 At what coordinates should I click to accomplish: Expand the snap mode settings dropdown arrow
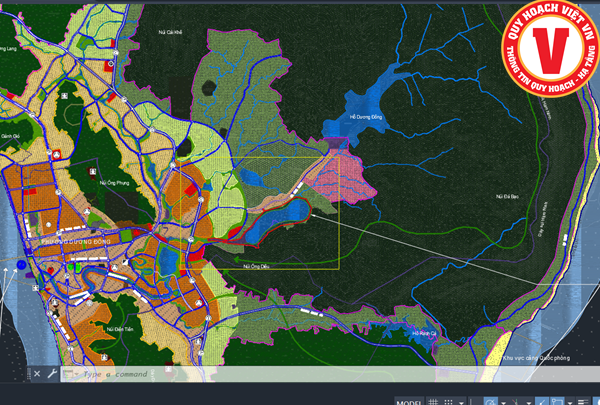[x=461, y=402]
